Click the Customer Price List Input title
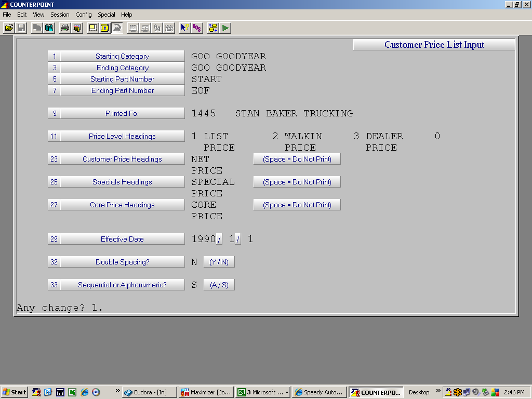 (x=434, y=45)
